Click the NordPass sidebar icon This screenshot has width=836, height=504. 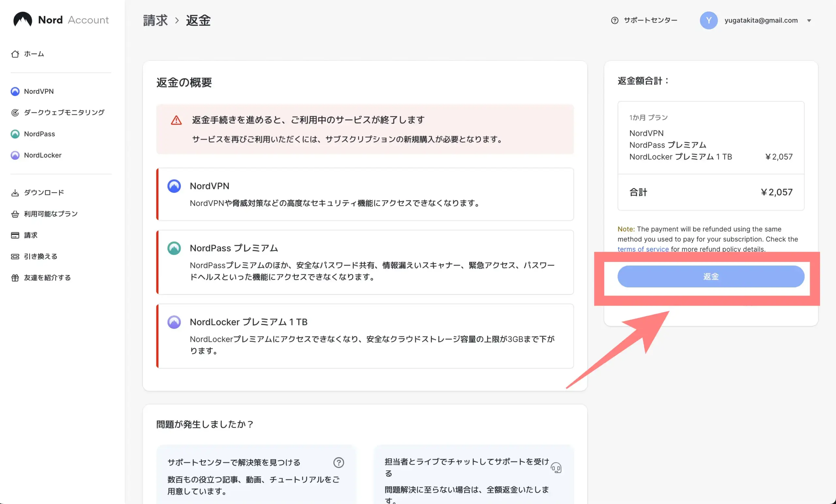coord(15,134)
